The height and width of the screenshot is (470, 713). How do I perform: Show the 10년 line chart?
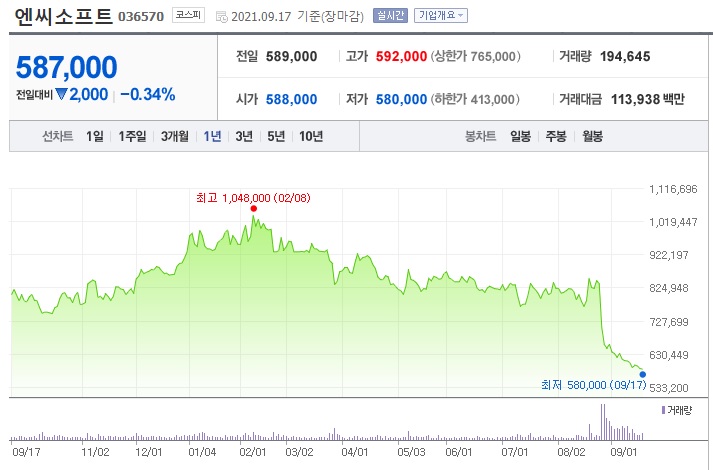tap(311, 136)
